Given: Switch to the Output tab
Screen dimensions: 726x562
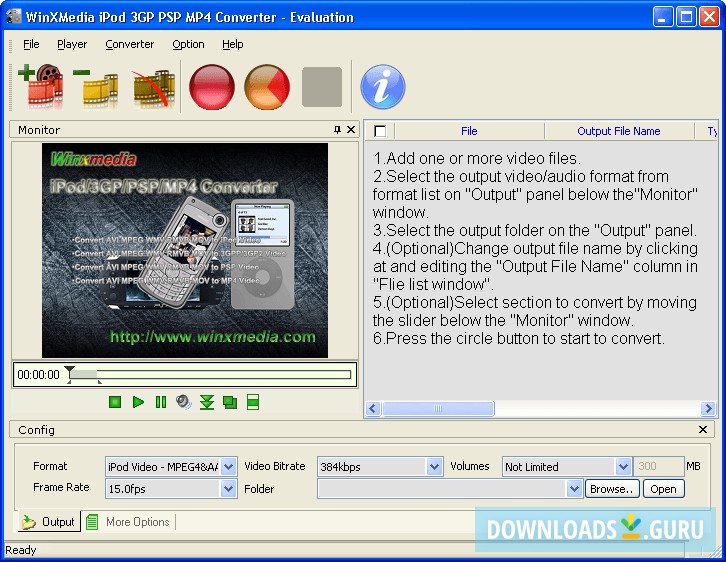Looking at the screenshot, I should 49,522.
